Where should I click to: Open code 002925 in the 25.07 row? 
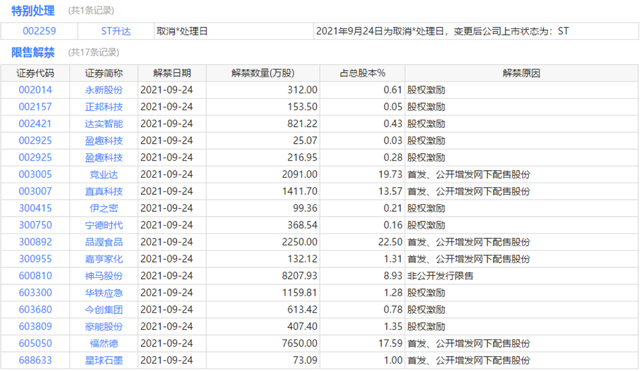coord(35,140)
